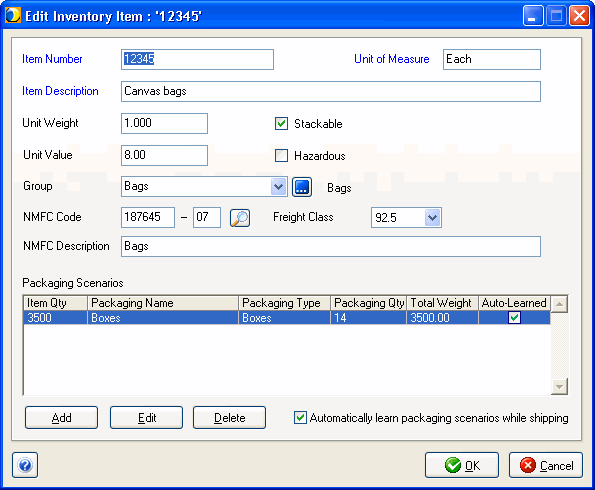Minimize the Edit Inventory Item window
This screenshot has height=490, width=595.
[x=533, y=16]
